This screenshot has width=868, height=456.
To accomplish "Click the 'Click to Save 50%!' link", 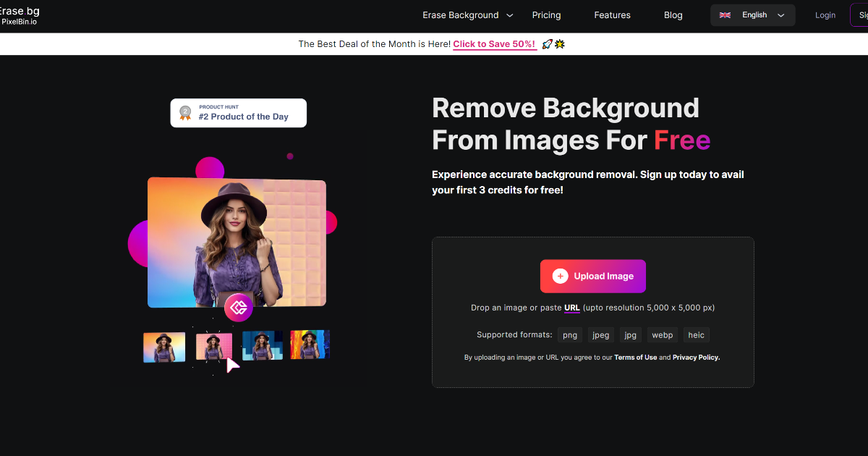I will click(494, 44).
